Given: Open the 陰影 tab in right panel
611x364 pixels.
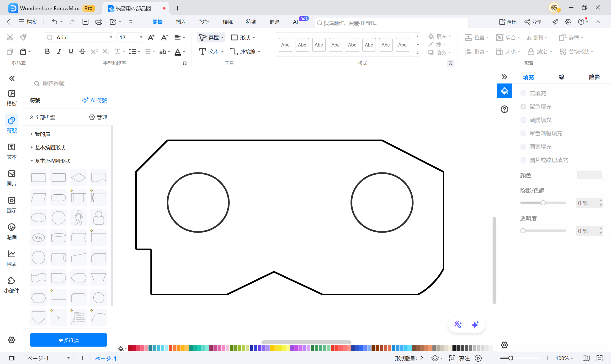Looking at the screenshot, I should click(594, 77).
